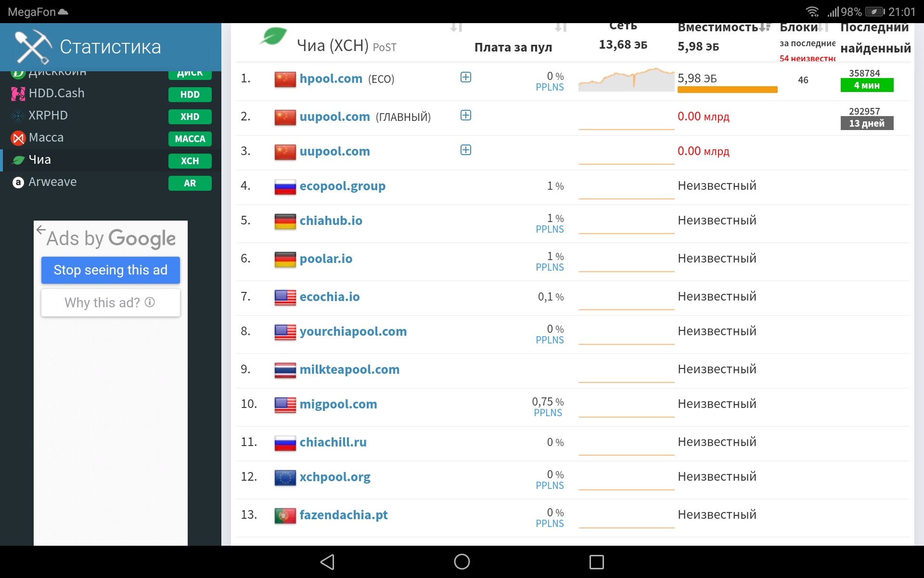Click the back arrow in the Google ad

pyautogui.click(x=41, y=230)
